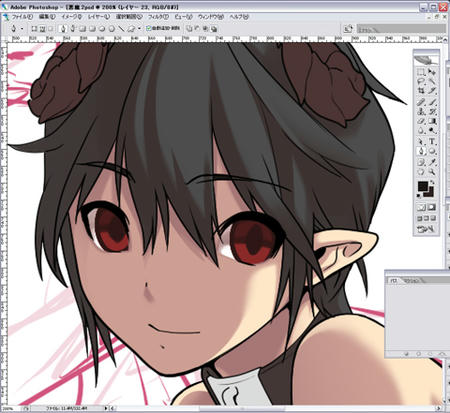Open the ファイル (File) menu
The width and height of the screenshot is (450, 413).
coord(22,17)
